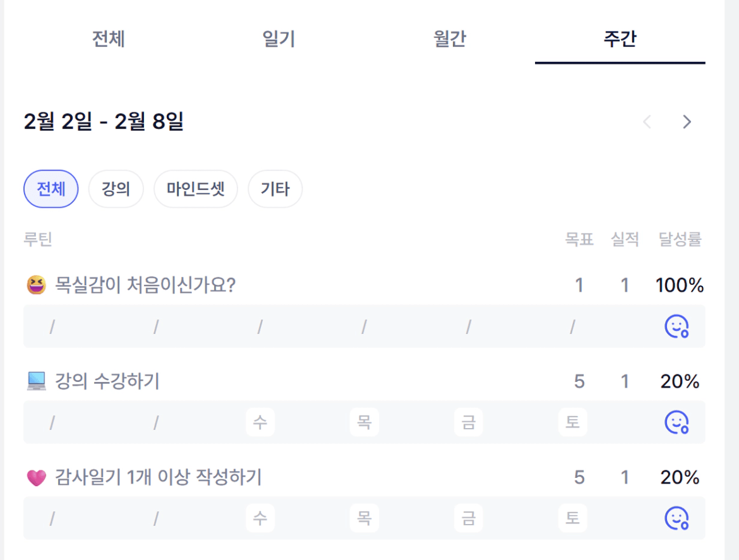
Task: Go to next week with right chevron
Action: tap(687, 122)
